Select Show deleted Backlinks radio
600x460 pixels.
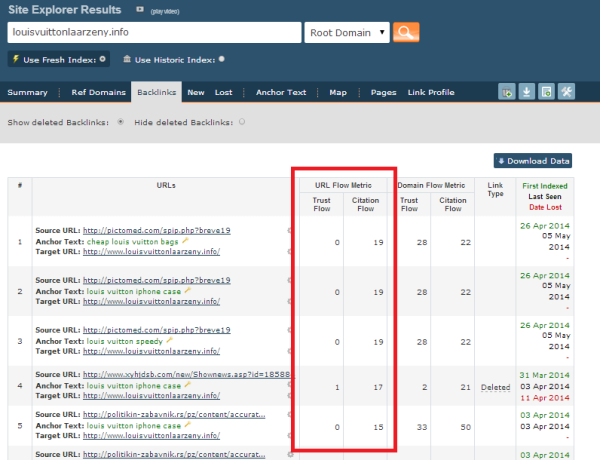click(121, 122)
